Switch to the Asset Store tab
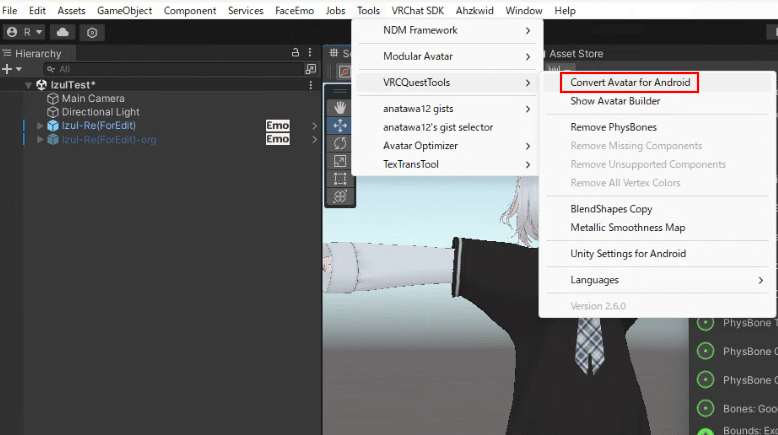Image resolution: width=778 pixels, height=435 pixels. coord(576,54)
